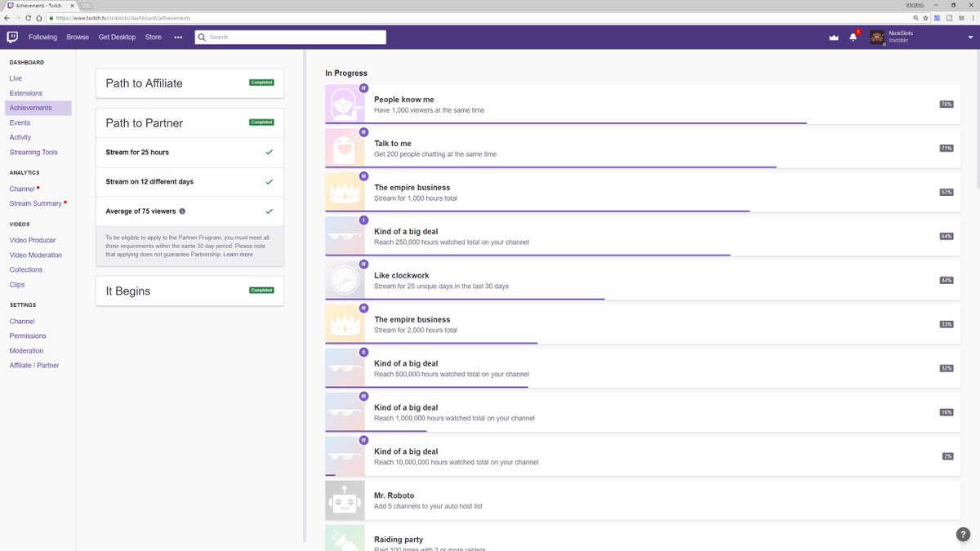This screenshot has height=551, width=980.
Task: Click the Learn more link
Action: (x=238, y=255)
